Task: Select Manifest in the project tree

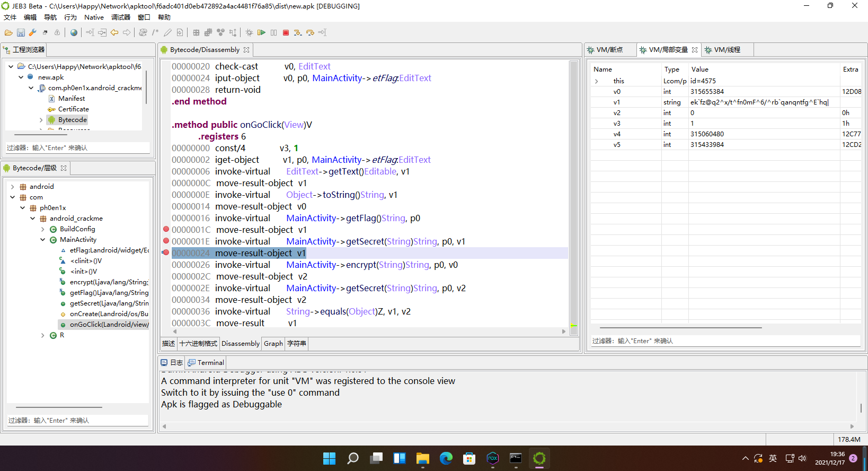Action: pos(72,99)
